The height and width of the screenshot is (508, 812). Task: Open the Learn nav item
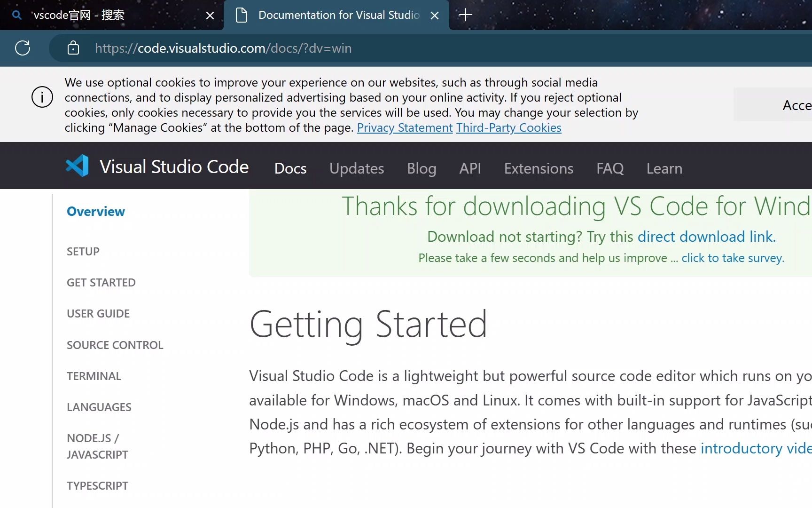[x=664, y=168]
